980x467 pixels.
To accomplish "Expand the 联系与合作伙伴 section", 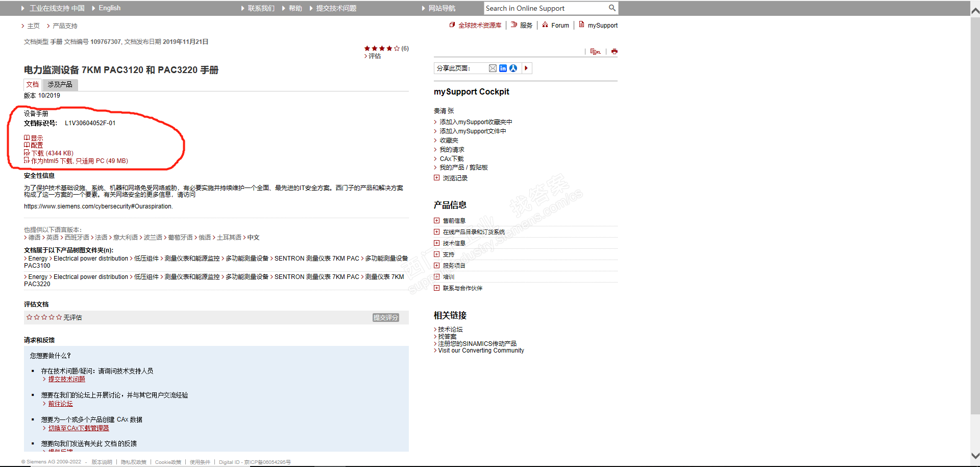I will pyautogui.click(x=436, y=288).
